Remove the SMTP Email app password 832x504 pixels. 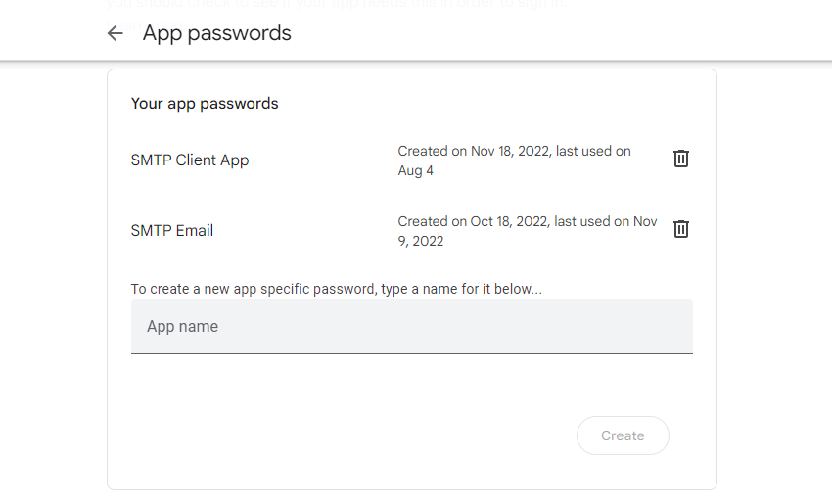681,229
